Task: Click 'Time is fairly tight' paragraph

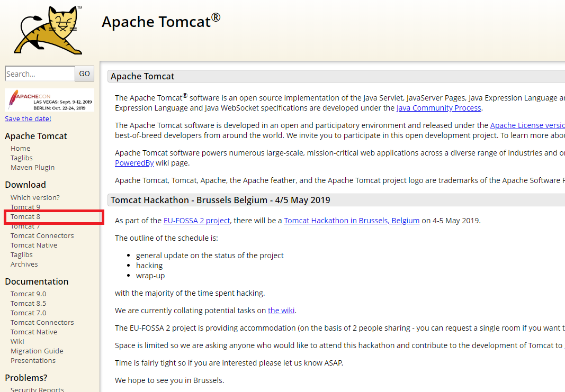Action: click(x=229, y=363)
